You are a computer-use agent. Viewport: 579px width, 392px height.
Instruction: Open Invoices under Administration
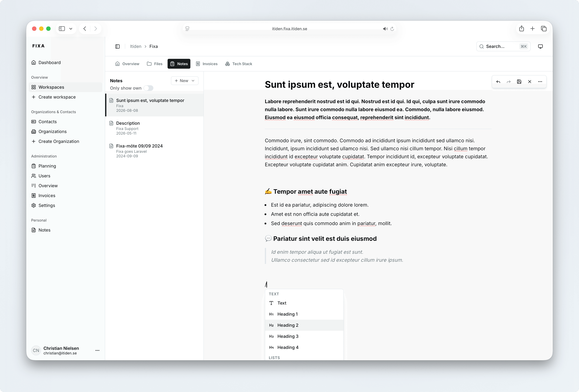66,196
